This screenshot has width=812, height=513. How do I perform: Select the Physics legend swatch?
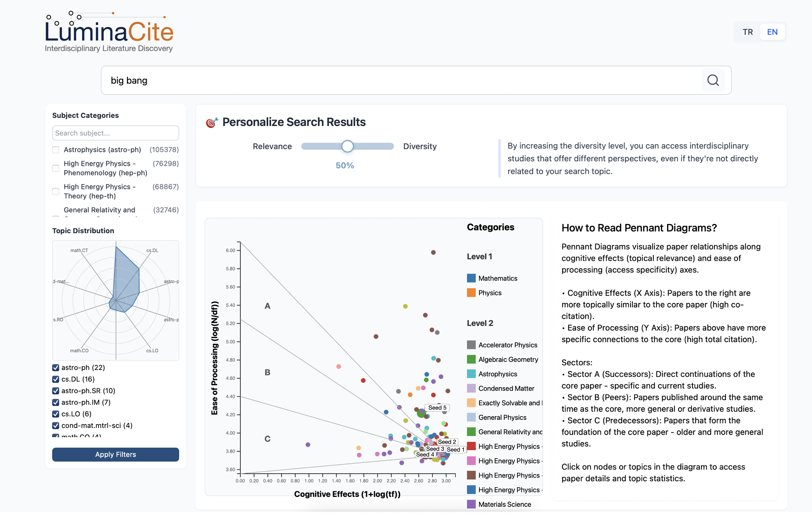point(471,293)
